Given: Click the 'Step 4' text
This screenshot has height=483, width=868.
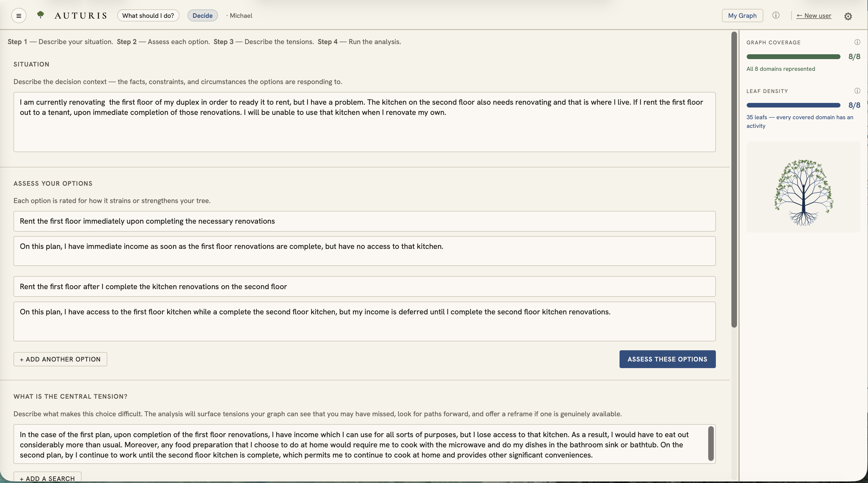Looking at the screenshot, I should 327,42.
